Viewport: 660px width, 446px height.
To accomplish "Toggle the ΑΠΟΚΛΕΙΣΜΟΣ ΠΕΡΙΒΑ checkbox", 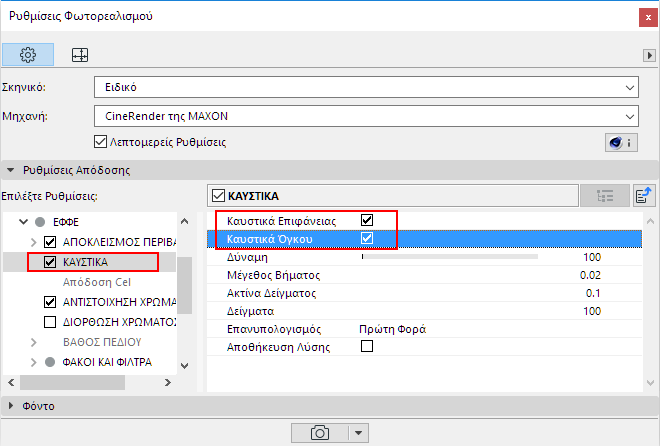I will 50,242.
